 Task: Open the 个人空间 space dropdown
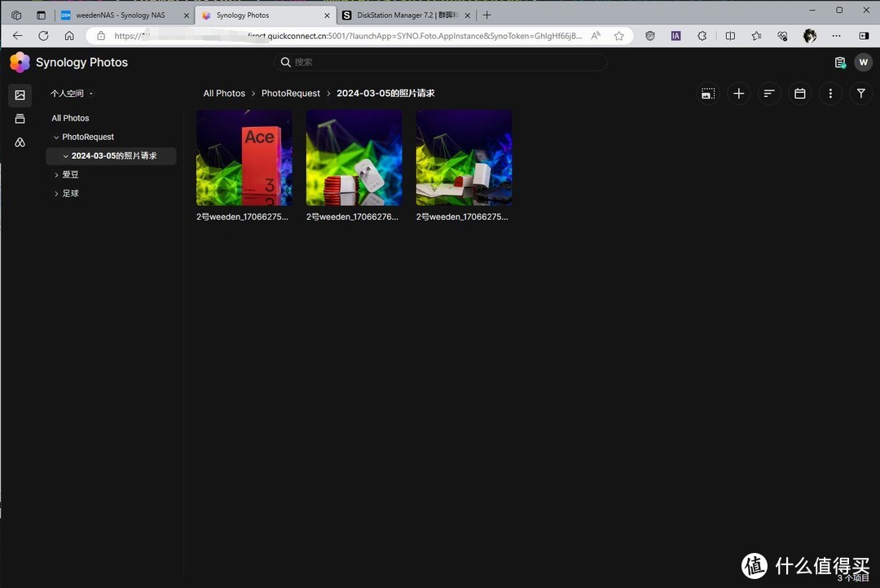[72, 93]
